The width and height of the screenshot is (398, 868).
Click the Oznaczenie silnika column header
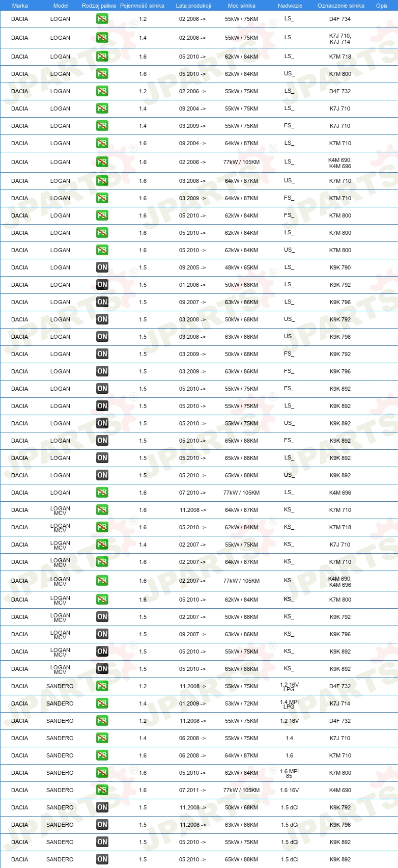click(x=341, y=6)
